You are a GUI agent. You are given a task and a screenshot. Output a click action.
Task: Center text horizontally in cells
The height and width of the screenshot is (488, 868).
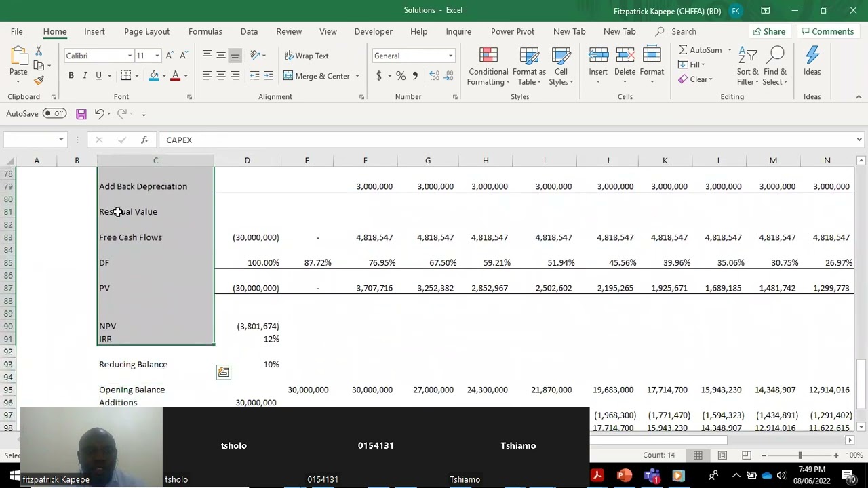pos(221,76)
